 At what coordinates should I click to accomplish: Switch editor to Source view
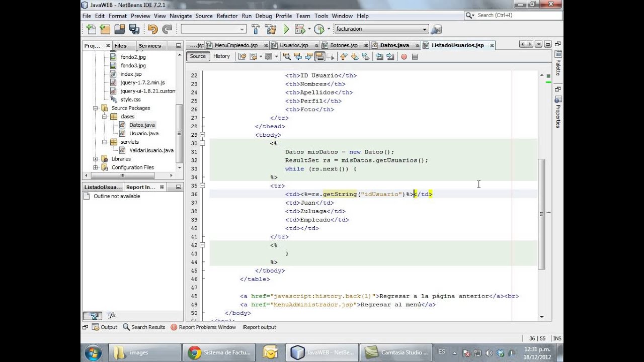(x=198, y=56)
